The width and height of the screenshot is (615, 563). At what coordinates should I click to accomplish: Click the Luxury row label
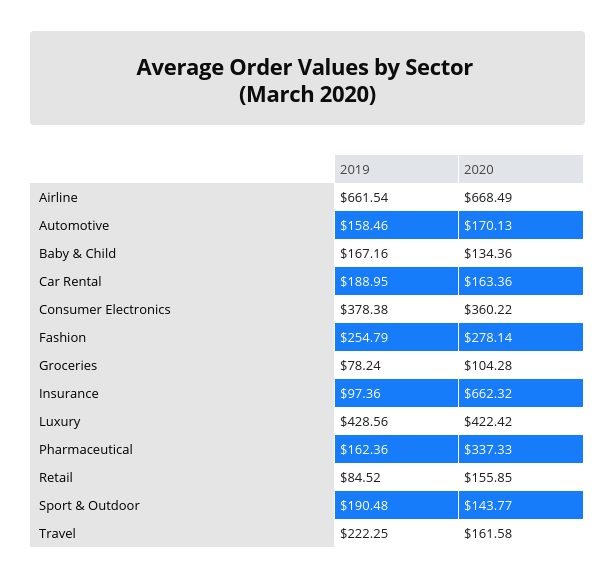tap(60, 422)
